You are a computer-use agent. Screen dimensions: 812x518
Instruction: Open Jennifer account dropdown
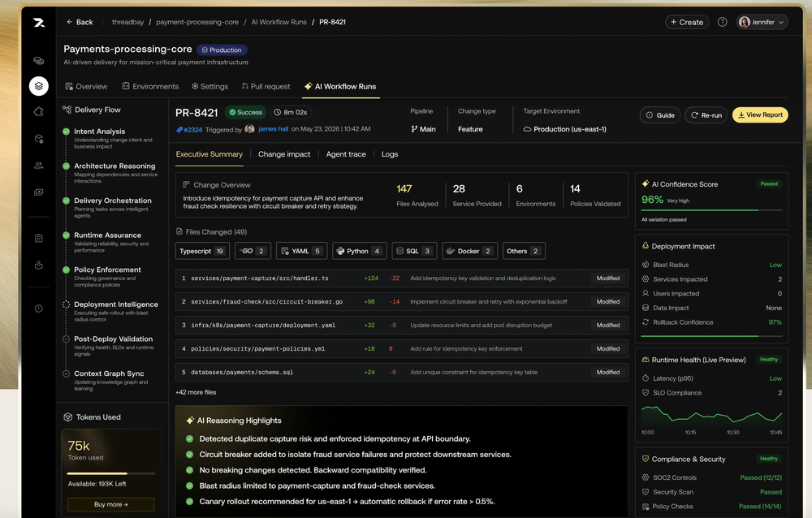point(762,22)
